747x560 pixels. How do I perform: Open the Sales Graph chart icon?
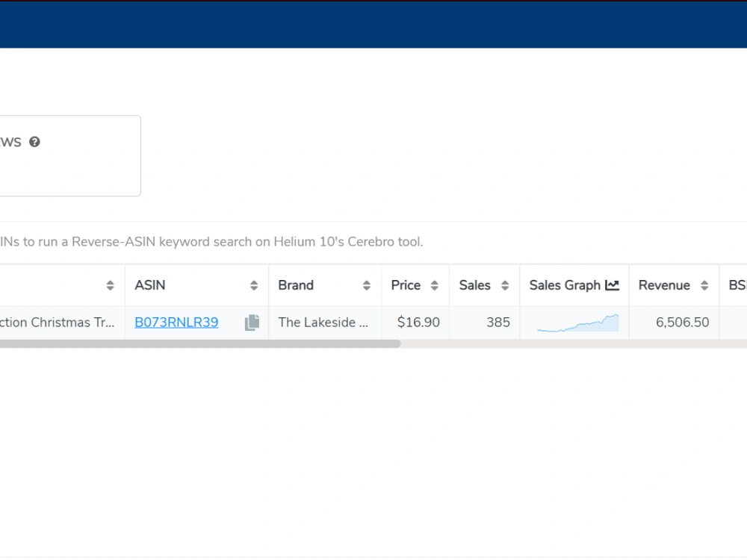[613, 285]
